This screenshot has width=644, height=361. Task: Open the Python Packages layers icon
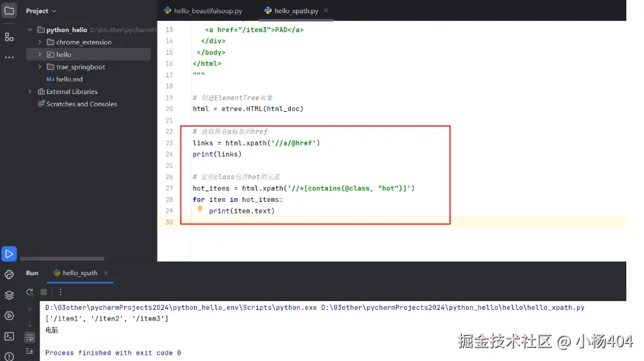click(x=9, y=295)
